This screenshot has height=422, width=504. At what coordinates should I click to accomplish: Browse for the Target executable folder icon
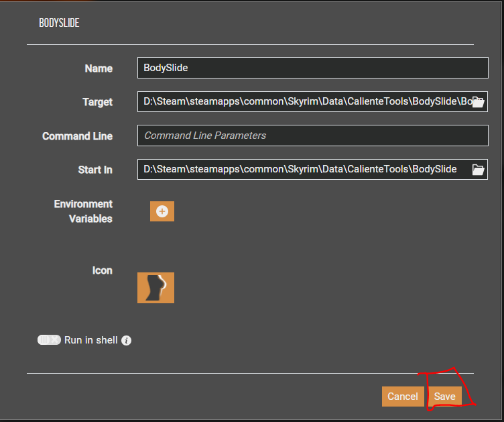(478, 102)
